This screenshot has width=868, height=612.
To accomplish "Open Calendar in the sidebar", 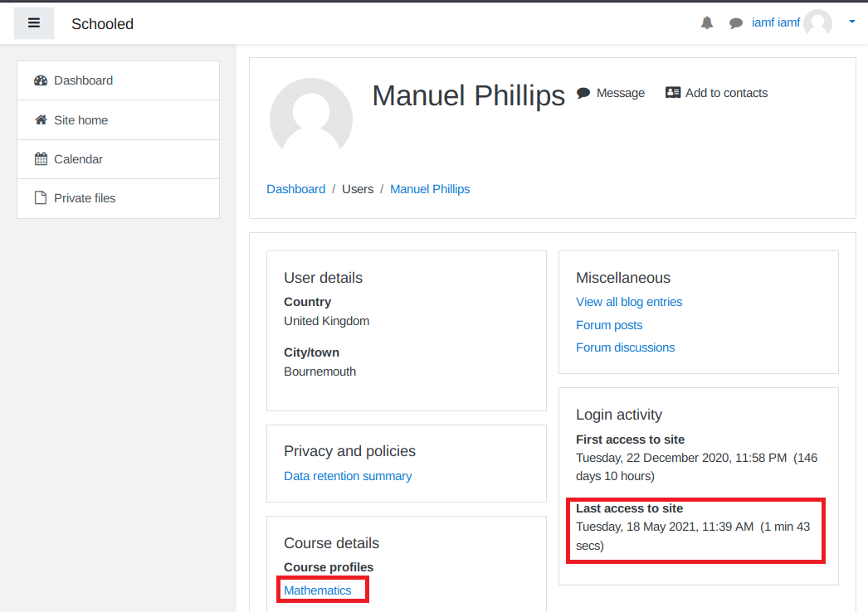I will pyautogui.click(x=78, y=159).
